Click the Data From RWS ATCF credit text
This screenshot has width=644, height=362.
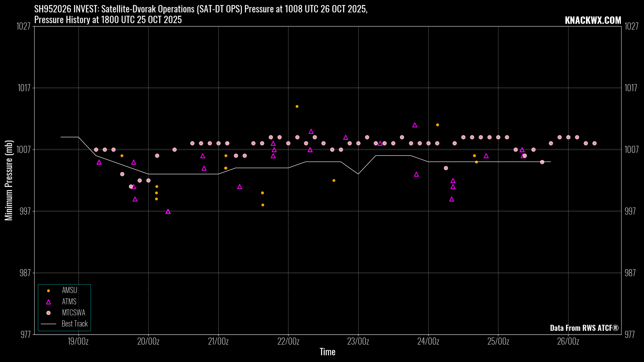pos(584,328)
